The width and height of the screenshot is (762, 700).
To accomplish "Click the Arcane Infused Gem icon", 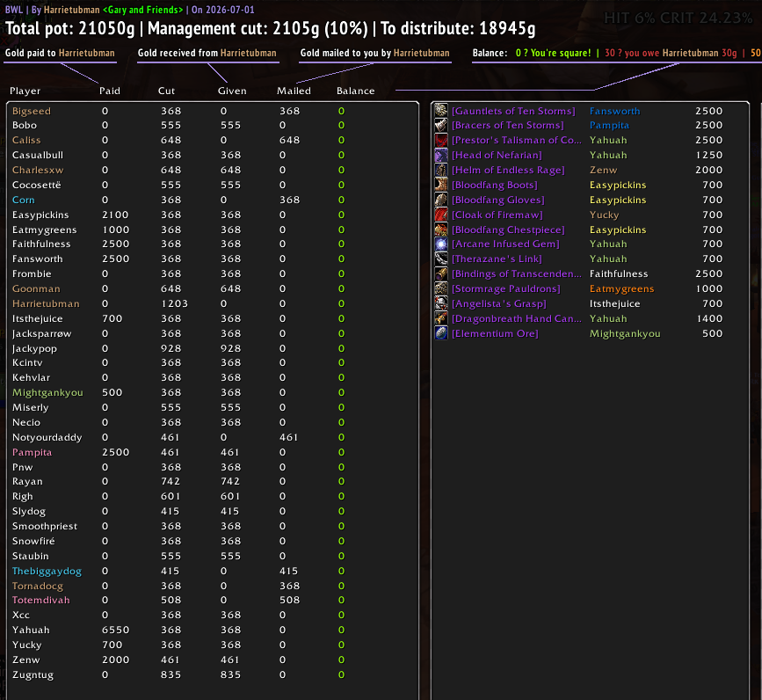I will pos(441,244).
